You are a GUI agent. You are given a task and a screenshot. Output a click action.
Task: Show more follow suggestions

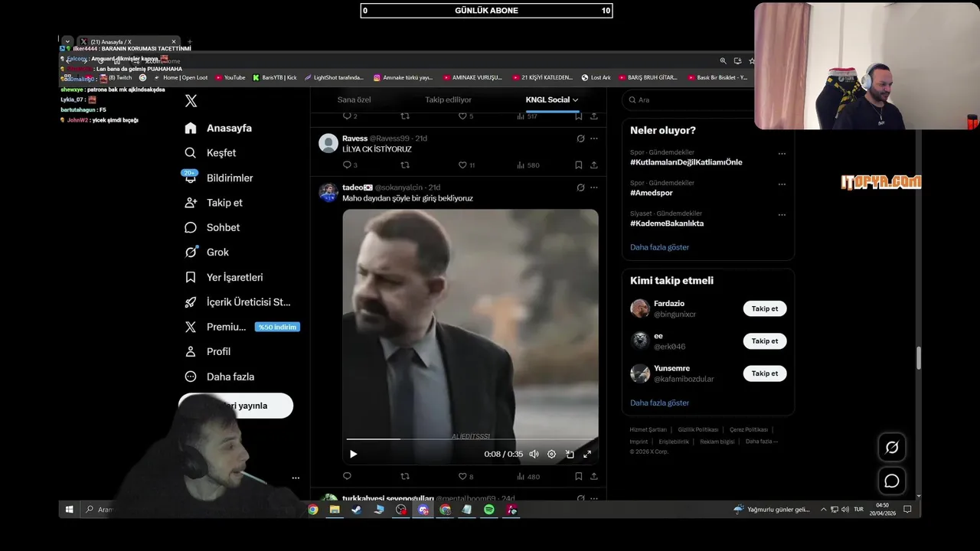click(x=659, y=403)
